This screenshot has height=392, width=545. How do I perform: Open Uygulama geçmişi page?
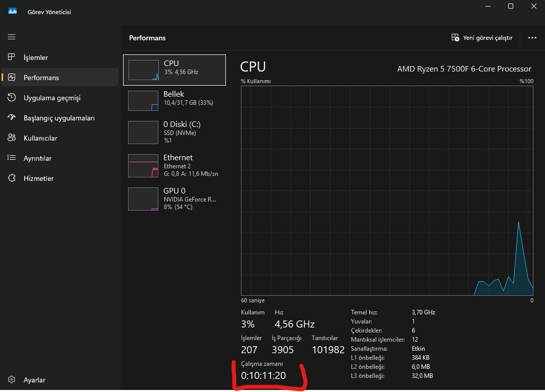(x=60, y=98)
